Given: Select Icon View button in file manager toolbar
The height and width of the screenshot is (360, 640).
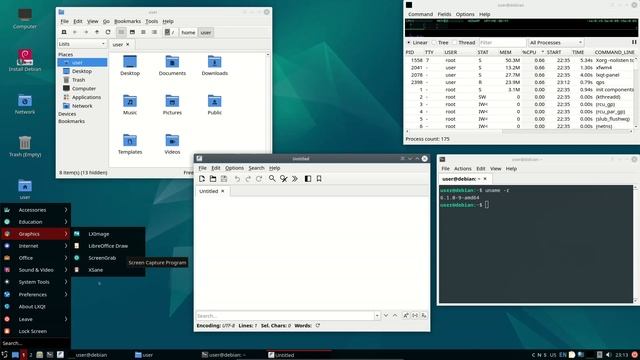Looking at the screenshot, I should click(121, 32).
